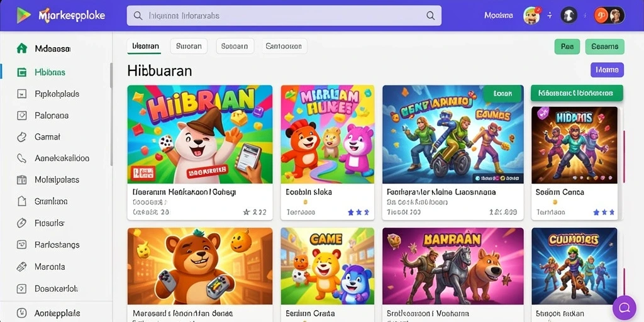Screen dimensions: 644x322
Task: Open the cartoon character avatar in header
Action: [x=531, y=16]
